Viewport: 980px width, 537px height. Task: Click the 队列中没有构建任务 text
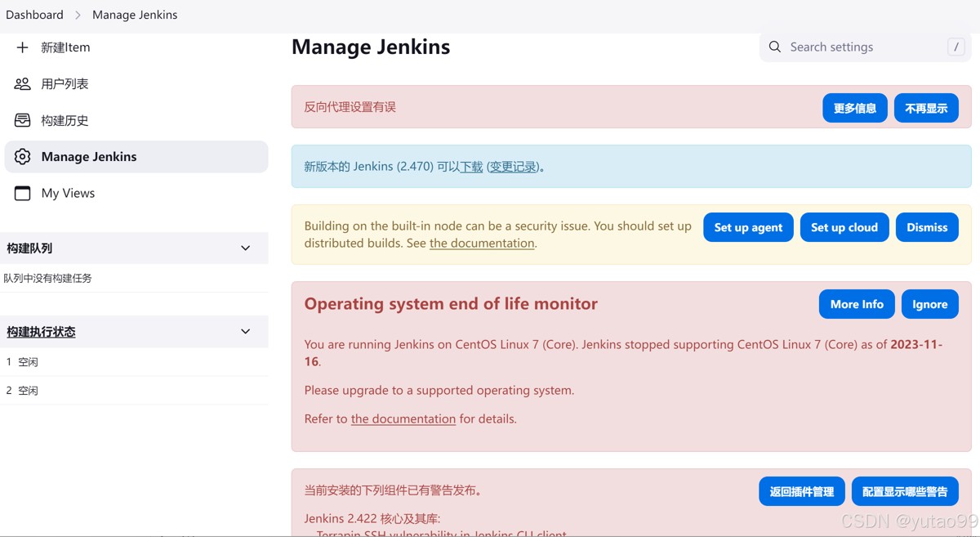pyautogui.click(x=47, y=278)
